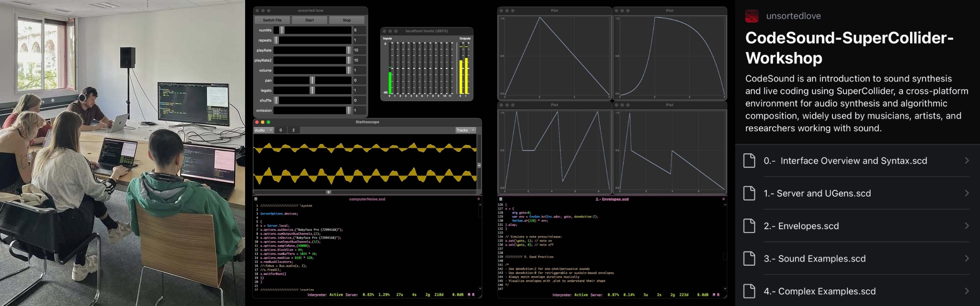The image size is (980, 306).
Task: Click the unsortedlove avatar icon
Action: [x=752, y=16]
